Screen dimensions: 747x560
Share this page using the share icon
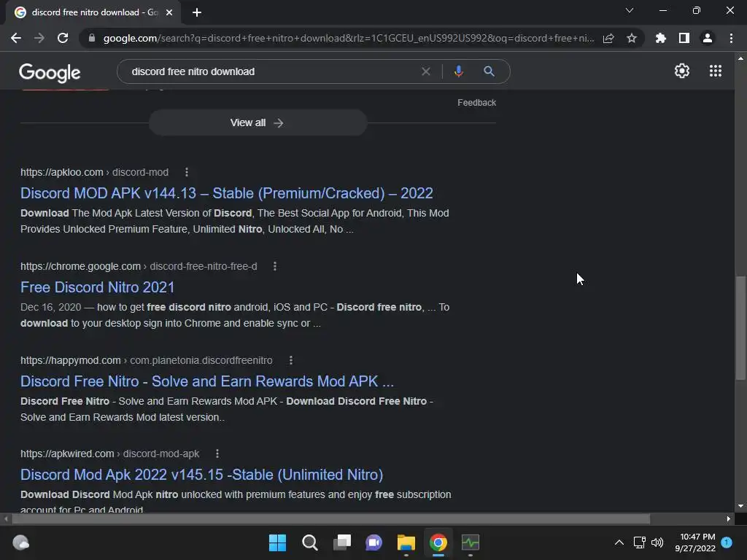(608, 38)
